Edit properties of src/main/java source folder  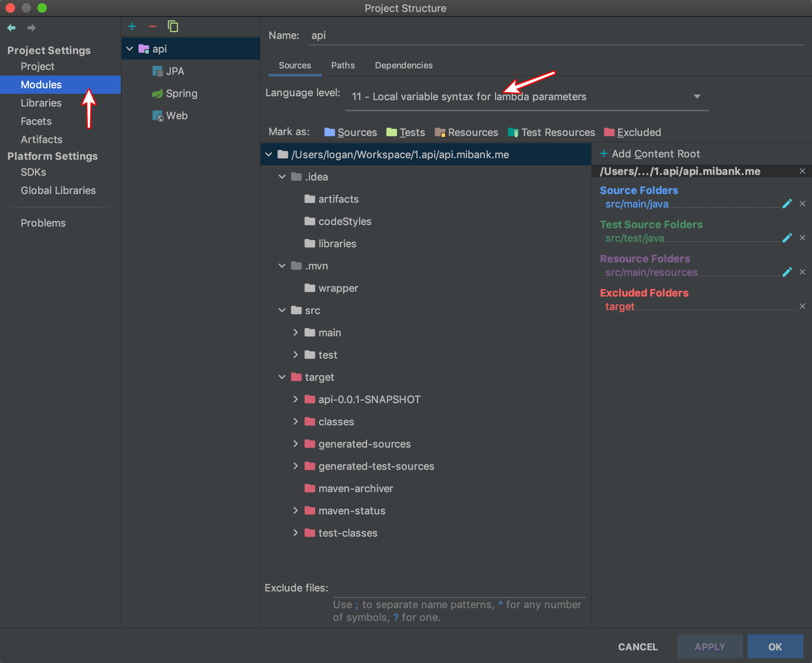coord(787,204)
